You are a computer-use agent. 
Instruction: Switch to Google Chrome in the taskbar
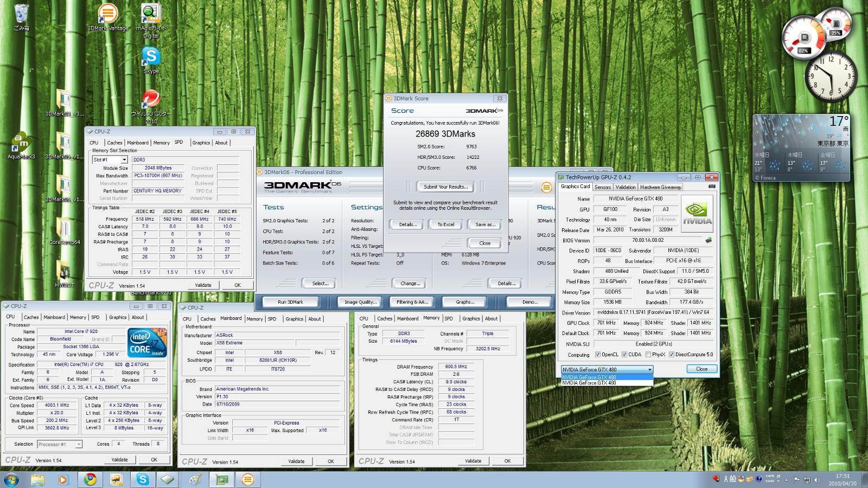coord(90,479)
